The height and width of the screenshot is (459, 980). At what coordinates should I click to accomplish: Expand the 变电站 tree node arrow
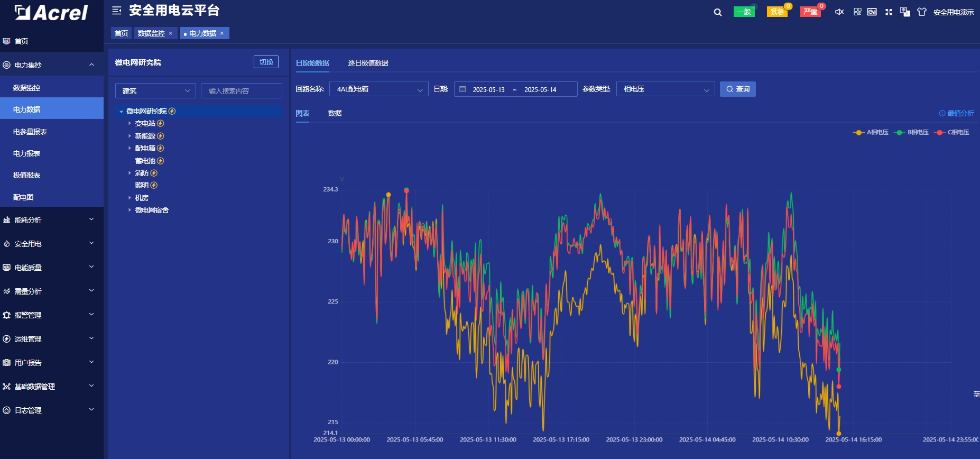[x=130, y=124]
